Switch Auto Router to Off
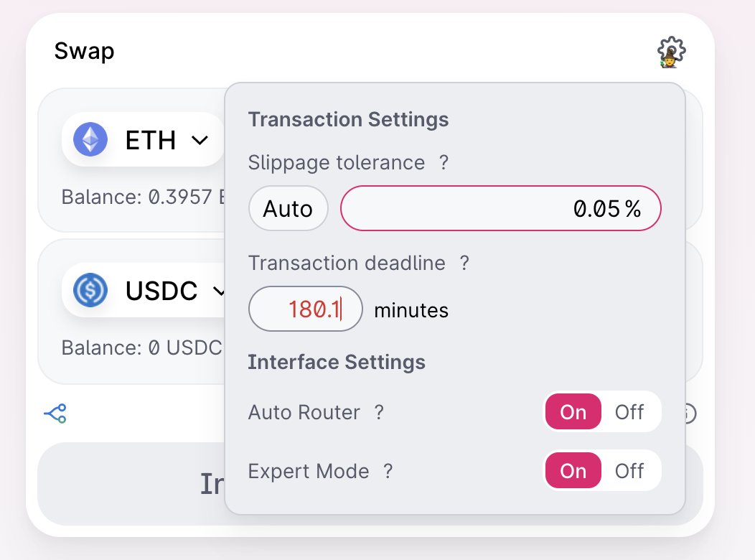 pos(630,412)
